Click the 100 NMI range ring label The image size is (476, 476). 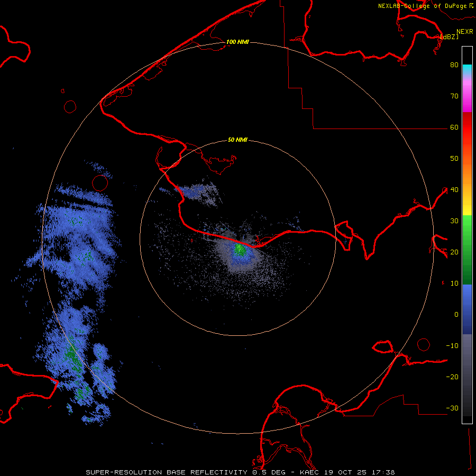coord(237,42)
